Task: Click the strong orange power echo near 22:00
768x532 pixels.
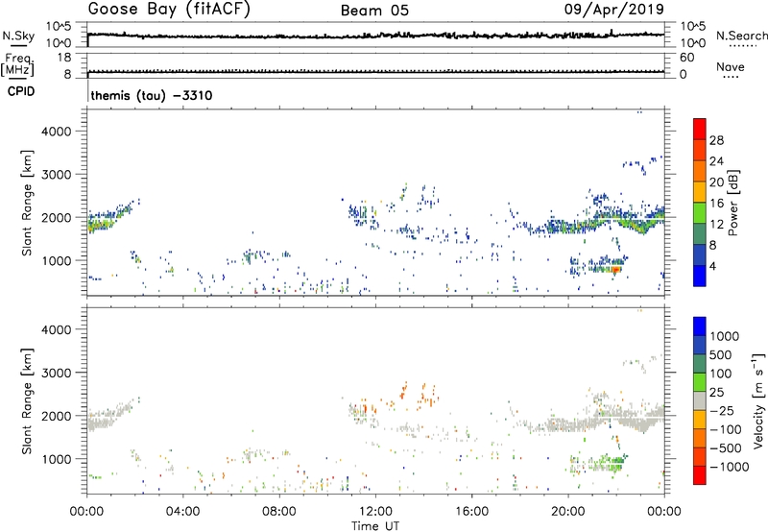Action: pyautogui.click(x=615, y=269)
